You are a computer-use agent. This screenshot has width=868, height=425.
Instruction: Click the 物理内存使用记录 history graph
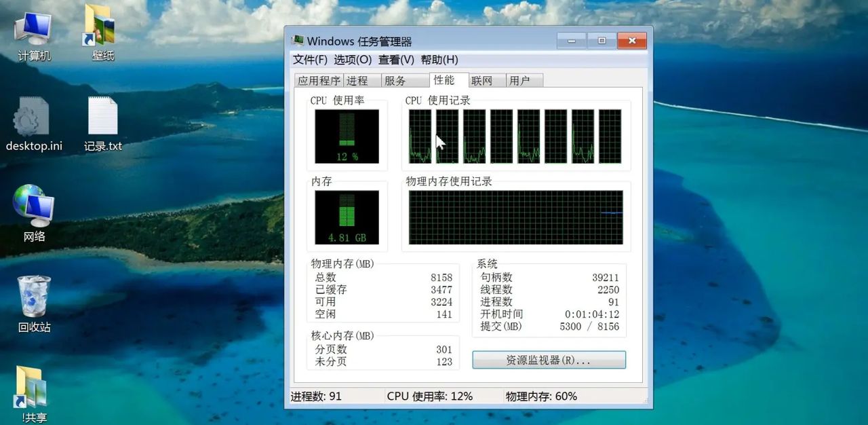click(x=515, y=216)
